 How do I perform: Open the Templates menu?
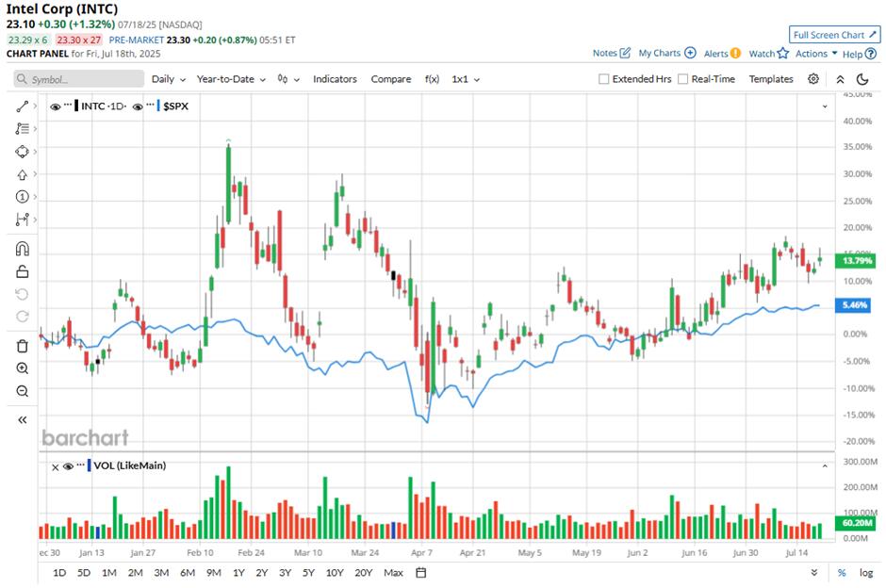point(771,79)
